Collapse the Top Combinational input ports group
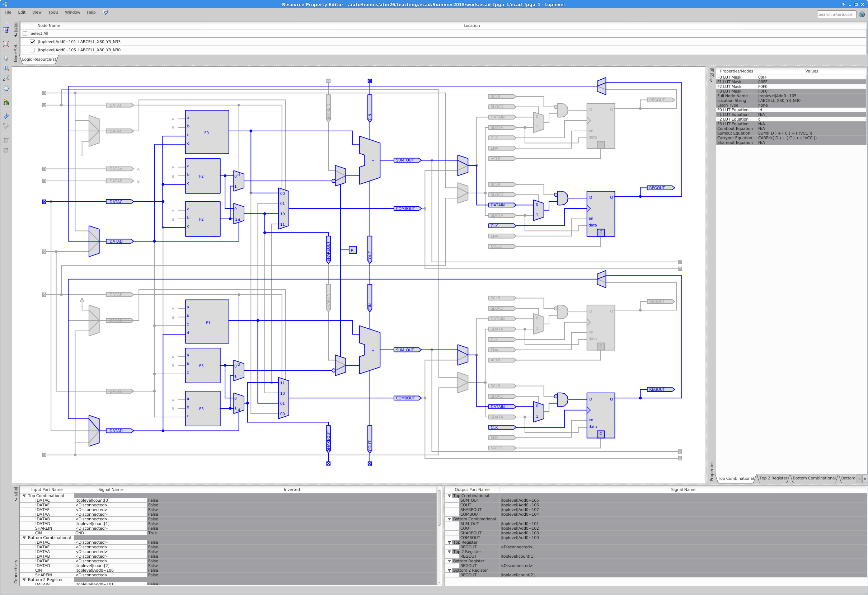The height and width of the screenshot is (595, 868). click(x=24, y=496)
